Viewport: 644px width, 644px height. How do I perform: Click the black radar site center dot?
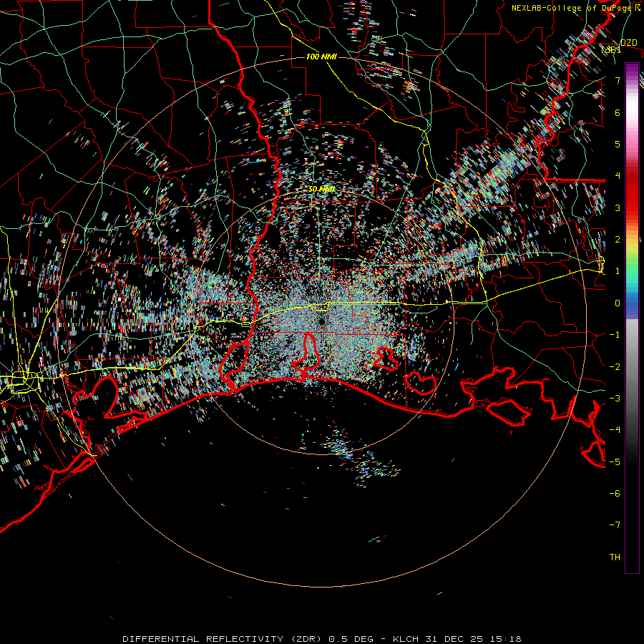(321, 321)
